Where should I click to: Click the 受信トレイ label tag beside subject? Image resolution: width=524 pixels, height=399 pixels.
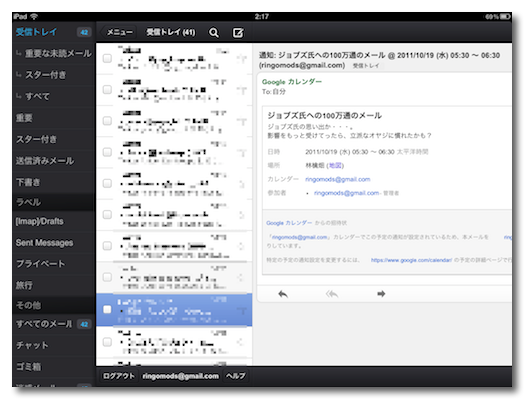click(366, 66)
